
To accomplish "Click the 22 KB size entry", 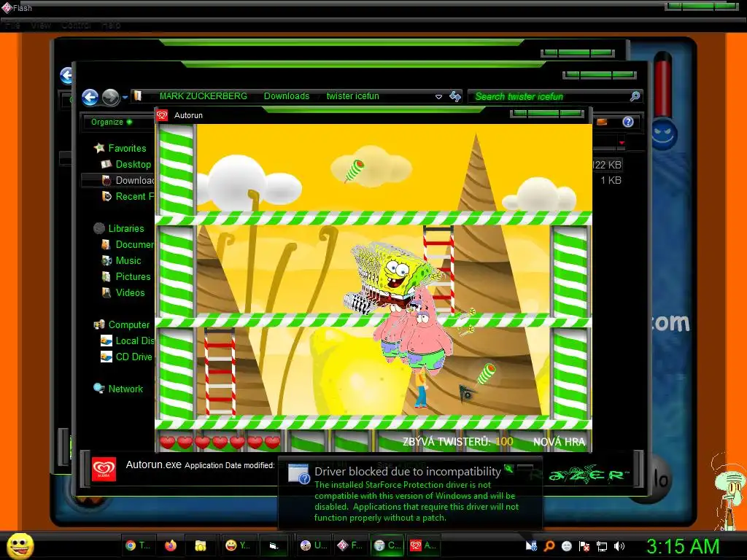I will [607, 166].
